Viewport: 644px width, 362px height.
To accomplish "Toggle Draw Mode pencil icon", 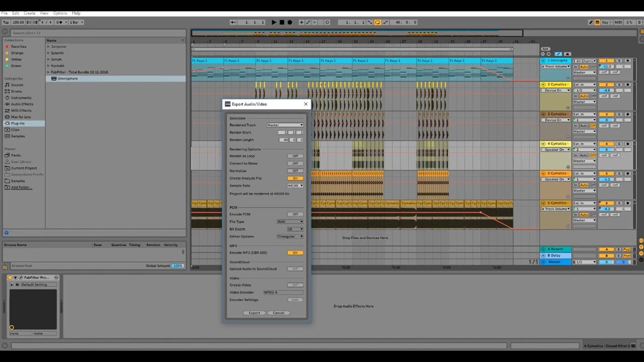I will 591,22.
